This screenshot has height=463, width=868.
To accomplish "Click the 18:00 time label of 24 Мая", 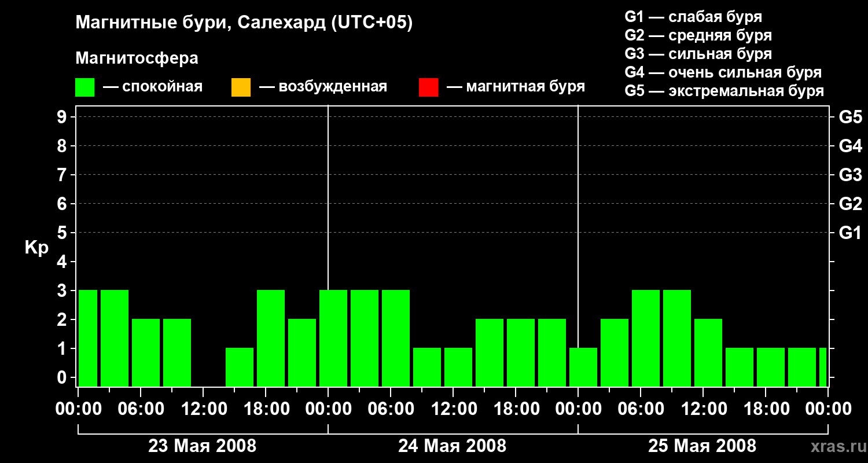I will pyautogui.click(x=516, y=409).
